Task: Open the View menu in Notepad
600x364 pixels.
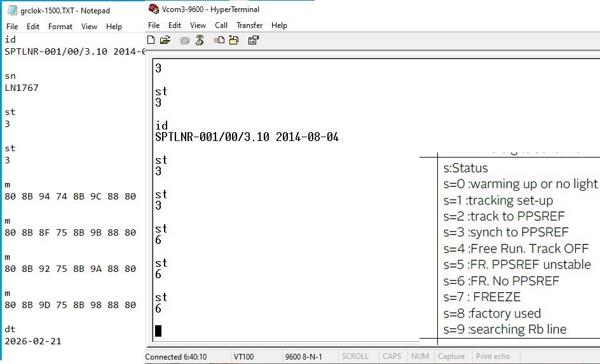Action: (x=89, y=27)
